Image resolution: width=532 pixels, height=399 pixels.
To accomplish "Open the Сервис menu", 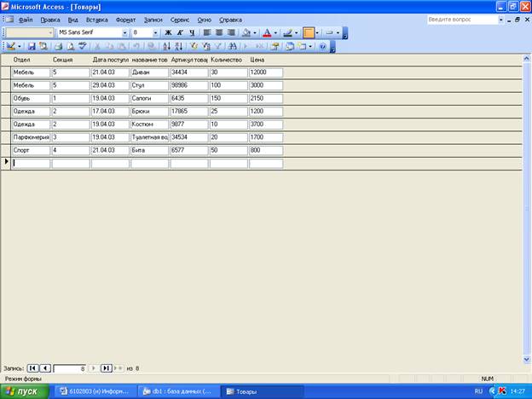I will coord(179,19).
